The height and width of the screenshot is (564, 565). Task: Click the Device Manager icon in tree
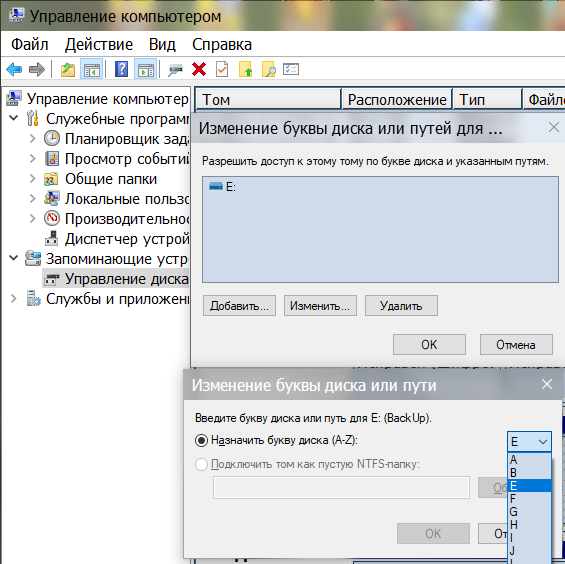click(52, 239)
